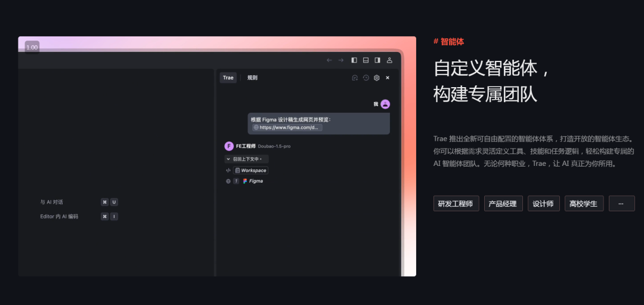Click the I key badge
Viewport: 644px width, 305px height.
pyautogui.click(x=114, y=216)
